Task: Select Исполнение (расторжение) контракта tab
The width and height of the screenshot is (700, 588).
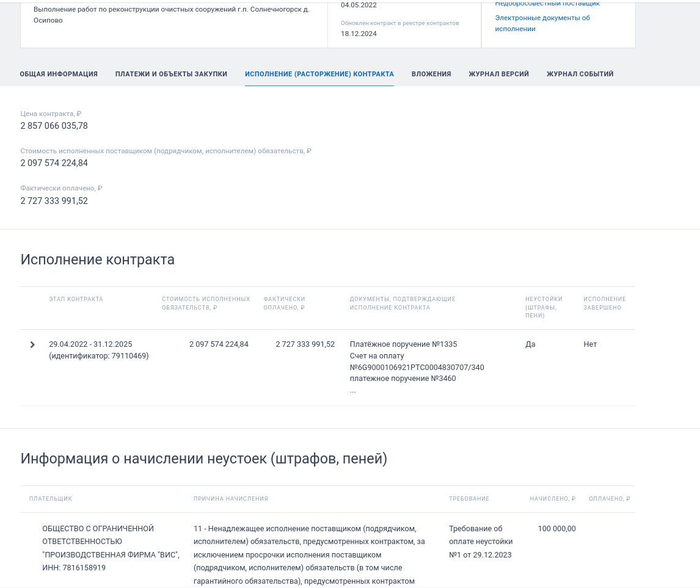Action: point(319,74)
